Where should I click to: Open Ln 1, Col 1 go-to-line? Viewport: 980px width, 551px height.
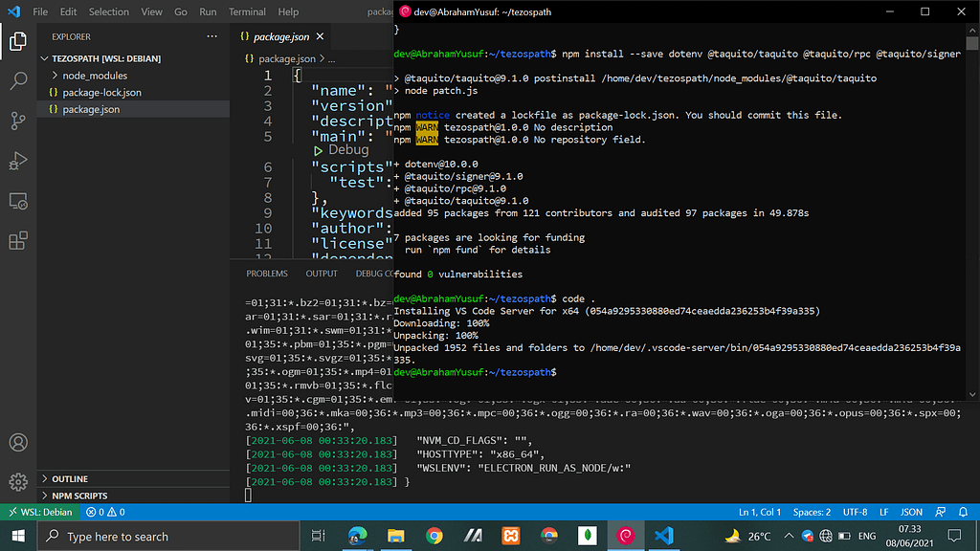click(759, 512)
